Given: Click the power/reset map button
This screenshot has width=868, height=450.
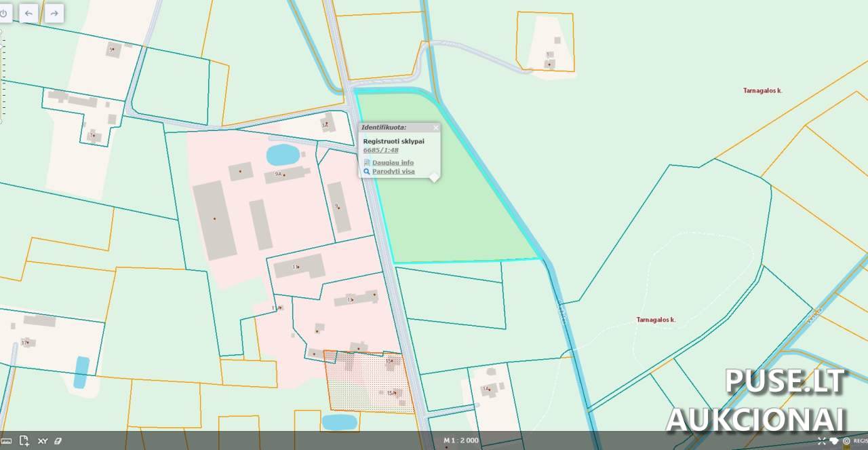Looking at the screenshot, I should click(3, 13).
